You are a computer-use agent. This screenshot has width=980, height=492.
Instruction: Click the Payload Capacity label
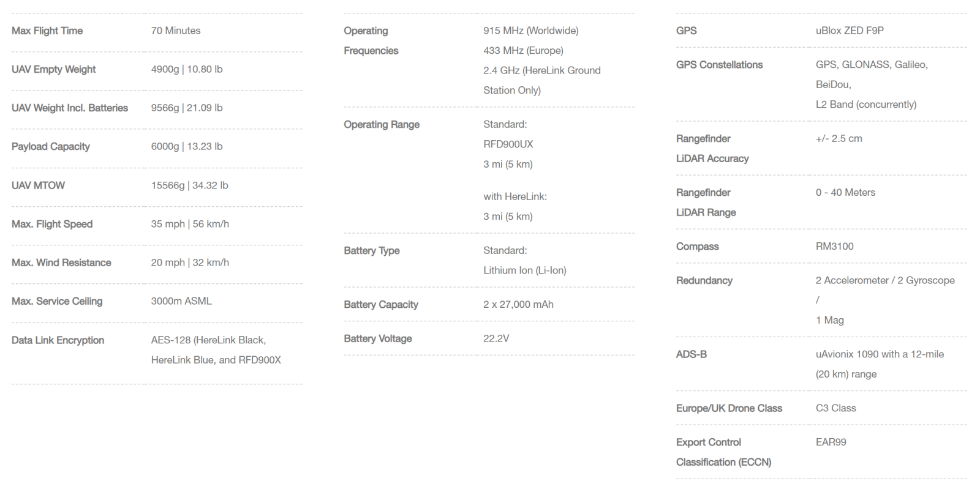(x=51, y=146)
